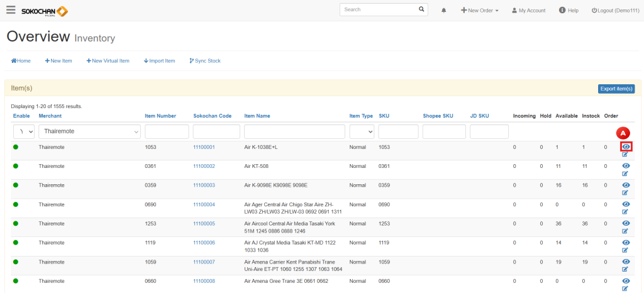The image size is (644, 293).
Task: Click the Item Name filter field
Action: tap(294, 131)
